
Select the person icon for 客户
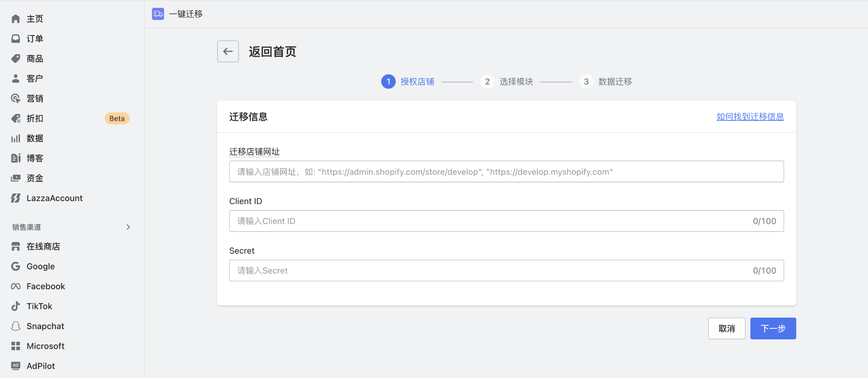click(x=16, y=78)
